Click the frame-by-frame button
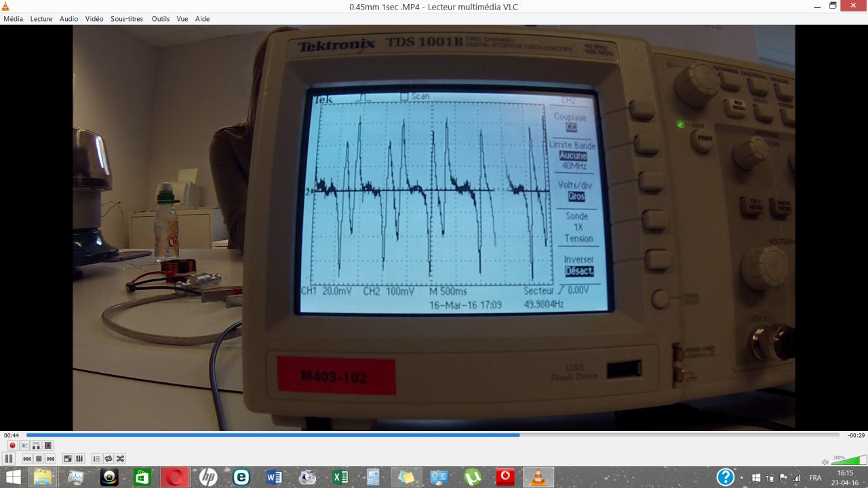The width and height of the screenshot is (868, 488). pos(48,445)
